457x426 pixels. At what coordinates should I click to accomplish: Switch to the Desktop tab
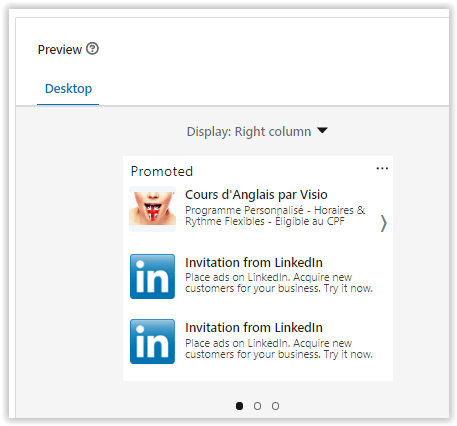tap(68, 89)
